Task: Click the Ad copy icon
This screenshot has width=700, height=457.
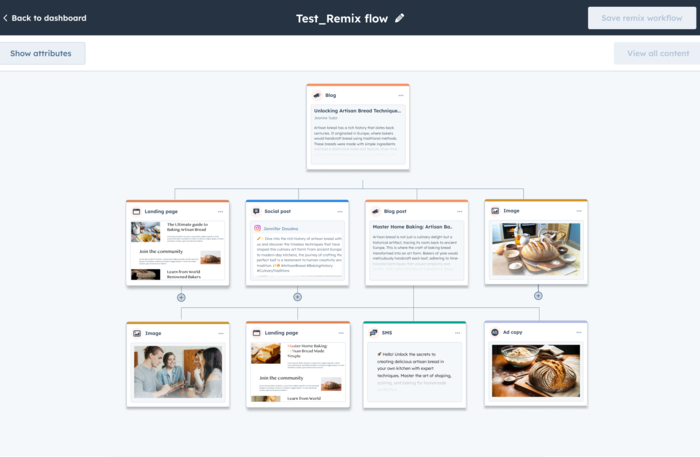Action: click(x=495, y=332)
